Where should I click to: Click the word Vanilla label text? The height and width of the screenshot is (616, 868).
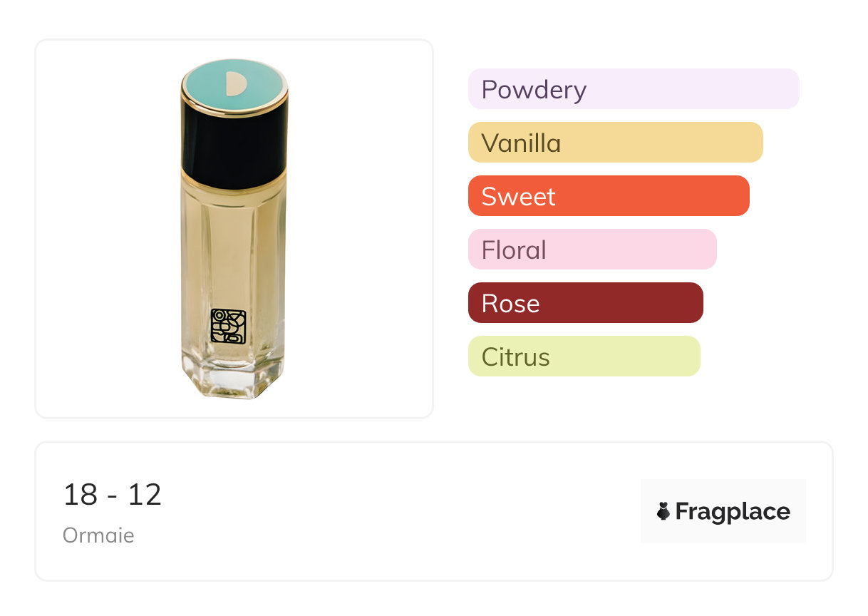[x=521, y=143]
